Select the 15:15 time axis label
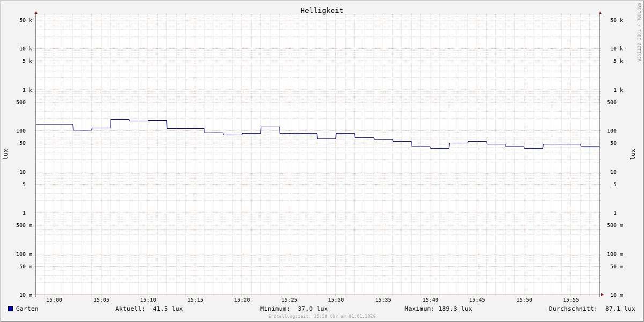 pos(195,300)
